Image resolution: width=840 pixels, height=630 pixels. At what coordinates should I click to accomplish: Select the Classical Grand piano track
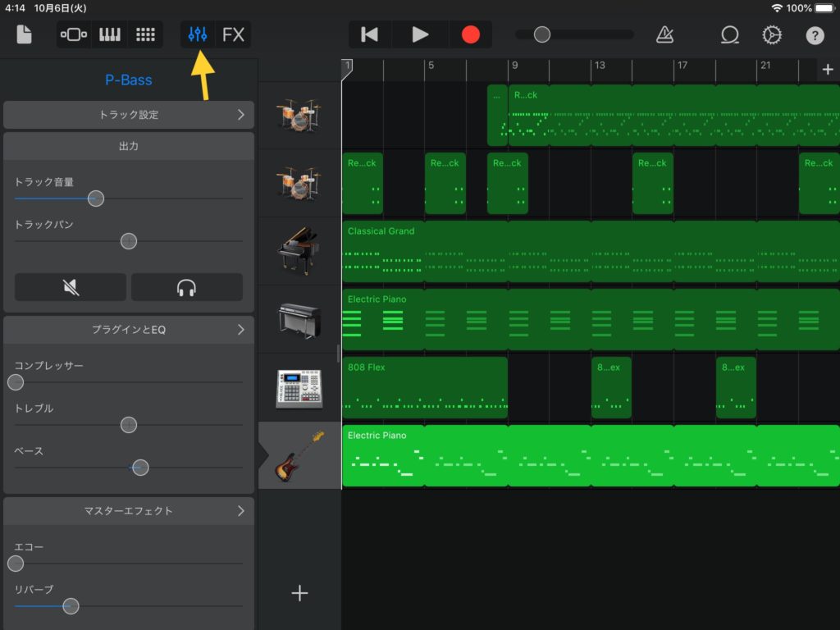(299, 251)
